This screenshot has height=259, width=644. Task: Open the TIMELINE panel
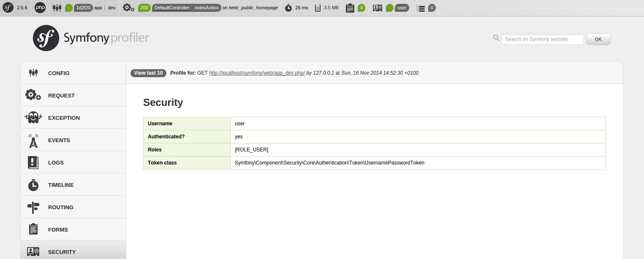pyautogui.click(x=73, y=185)
